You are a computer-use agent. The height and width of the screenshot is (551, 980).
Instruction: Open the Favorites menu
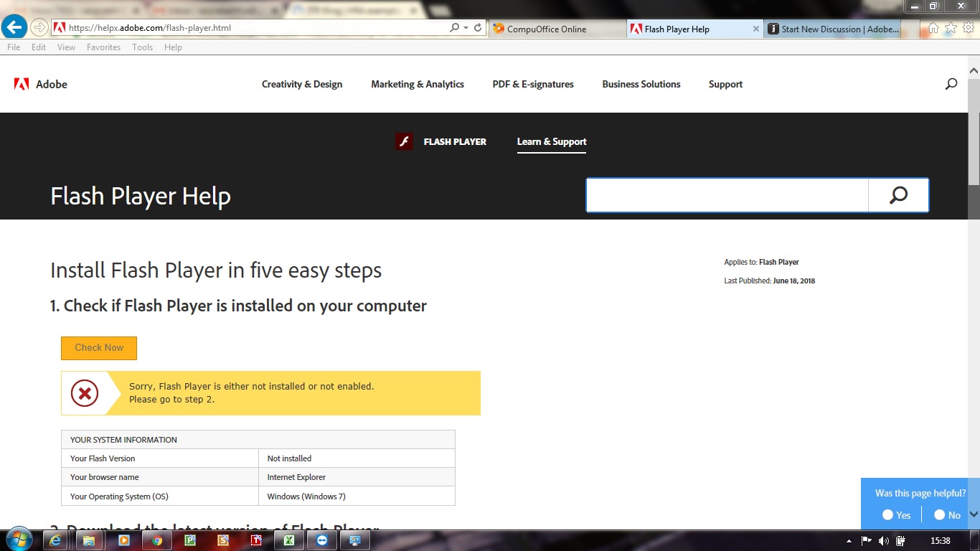tap(103, 47)
